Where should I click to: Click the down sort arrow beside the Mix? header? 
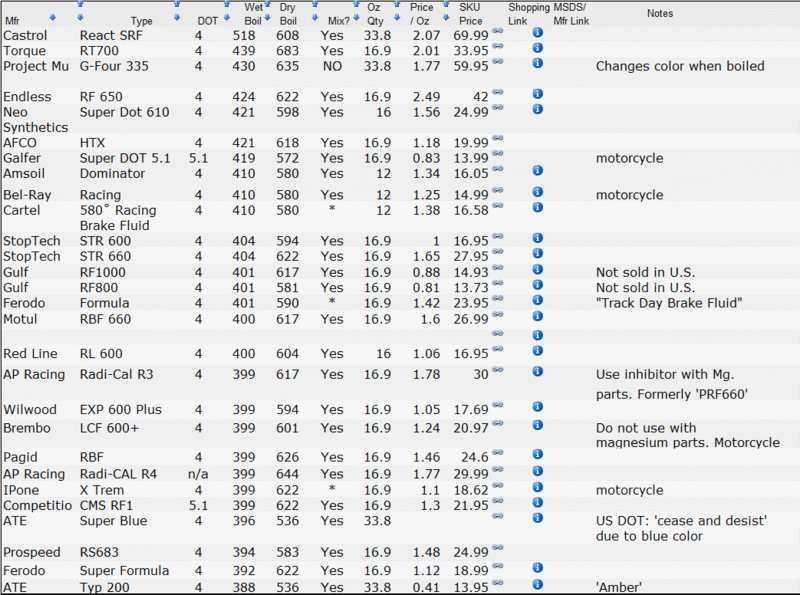coord(356,18)
